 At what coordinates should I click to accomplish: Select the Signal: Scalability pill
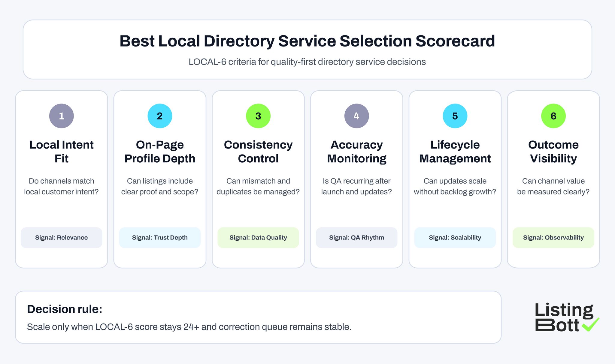click(455, 237)
